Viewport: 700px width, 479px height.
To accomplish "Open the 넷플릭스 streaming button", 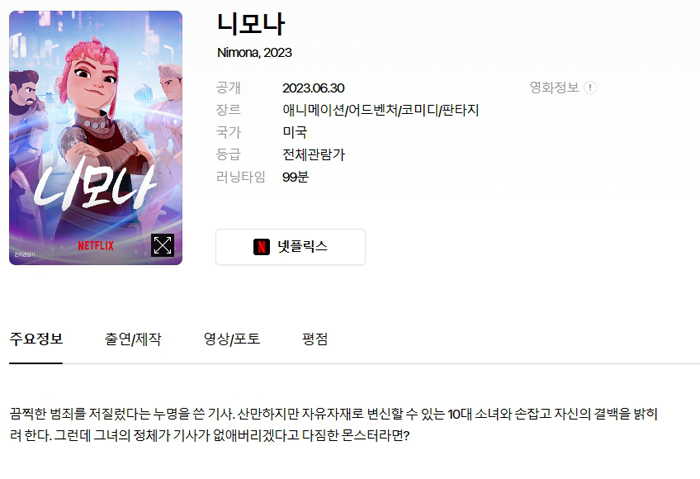I will coord(290,247).
